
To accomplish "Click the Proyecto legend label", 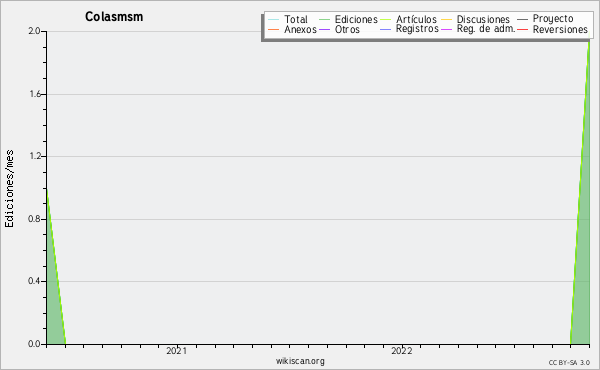I will coord(553,19).
